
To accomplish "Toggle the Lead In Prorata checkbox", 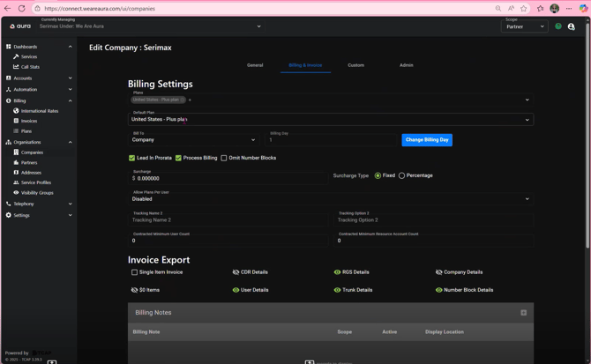I will pyautogui.click(x=131, y=158).
